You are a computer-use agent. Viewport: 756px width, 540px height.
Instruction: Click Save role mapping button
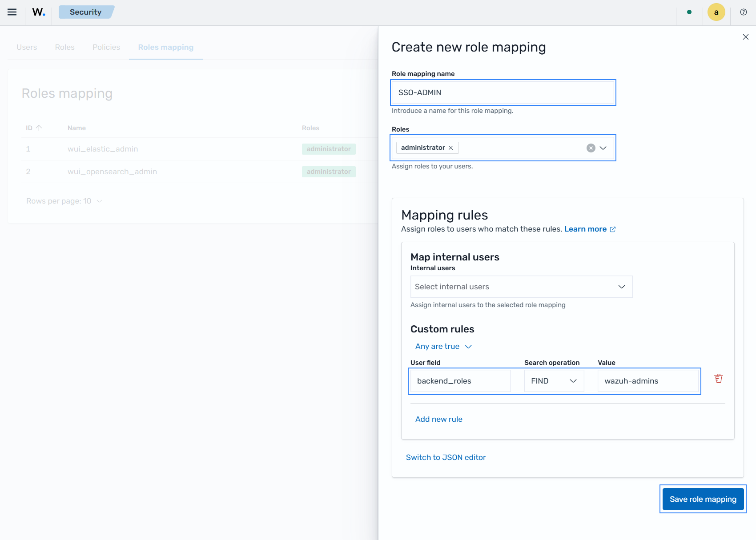(x=703, y=499)
